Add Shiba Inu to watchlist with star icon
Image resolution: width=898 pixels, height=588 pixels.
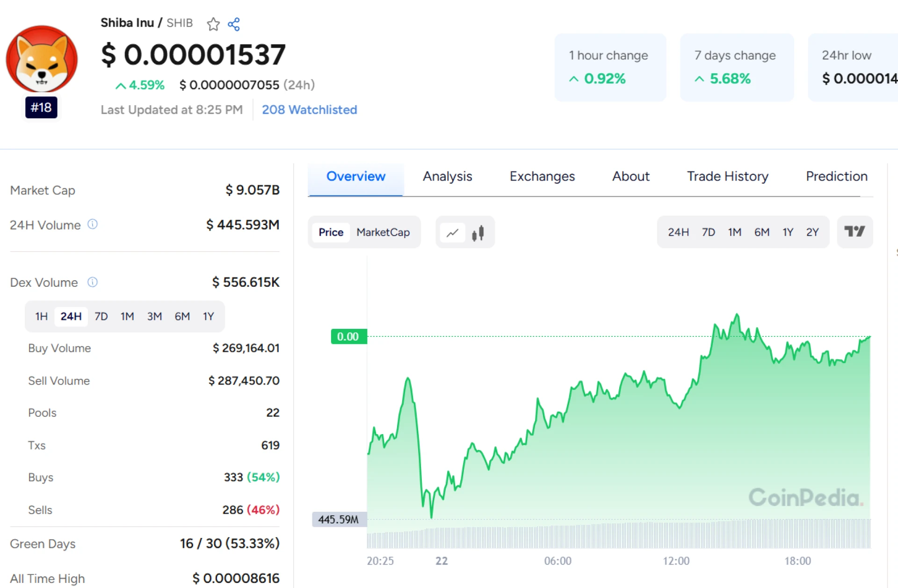tap(213, 24)
